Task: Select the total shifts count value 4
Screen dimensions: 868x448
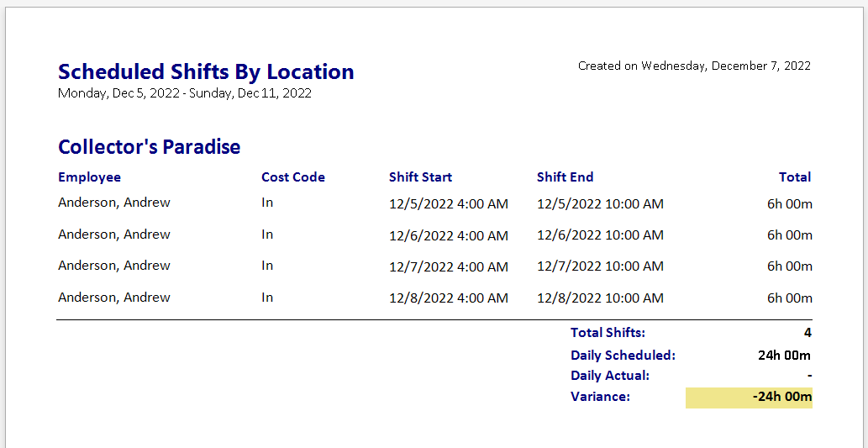Action: pos(808,333)
